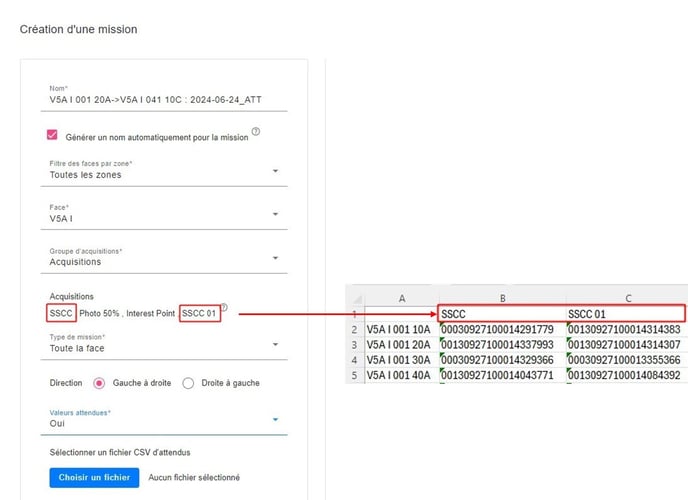Select the Gauche à droite direction

99,383
